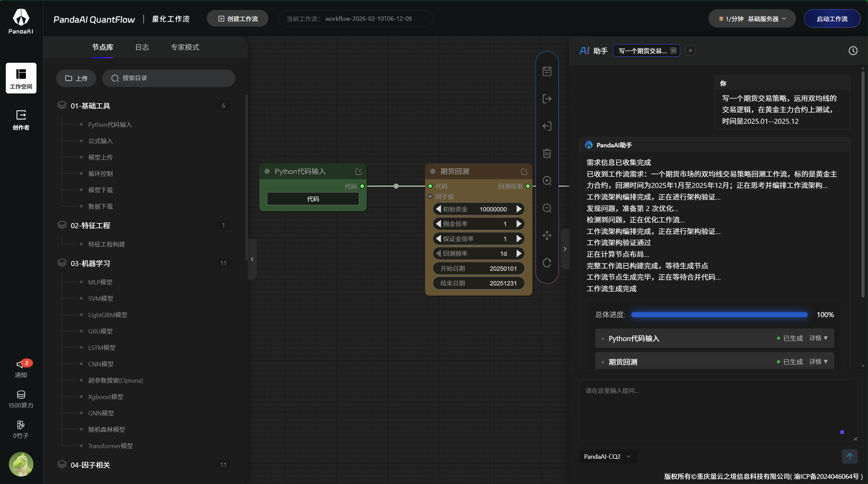Click 创建工作流 button

point(238,19)
